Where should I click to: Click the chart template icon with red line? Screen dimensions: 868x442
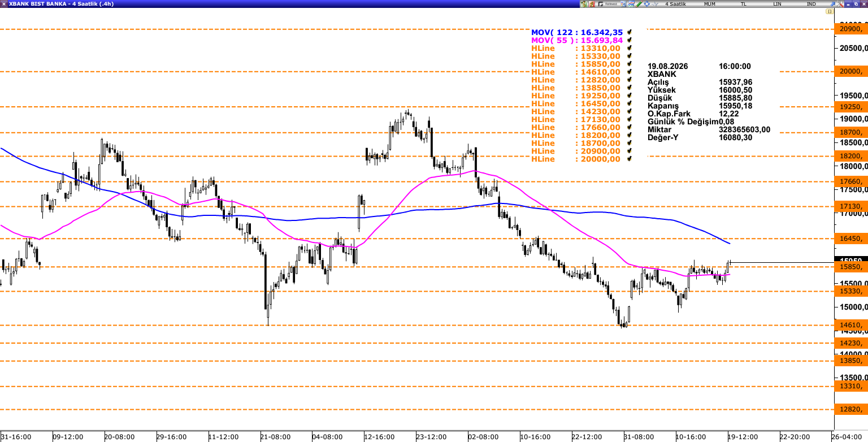click(x=631, y=4)
